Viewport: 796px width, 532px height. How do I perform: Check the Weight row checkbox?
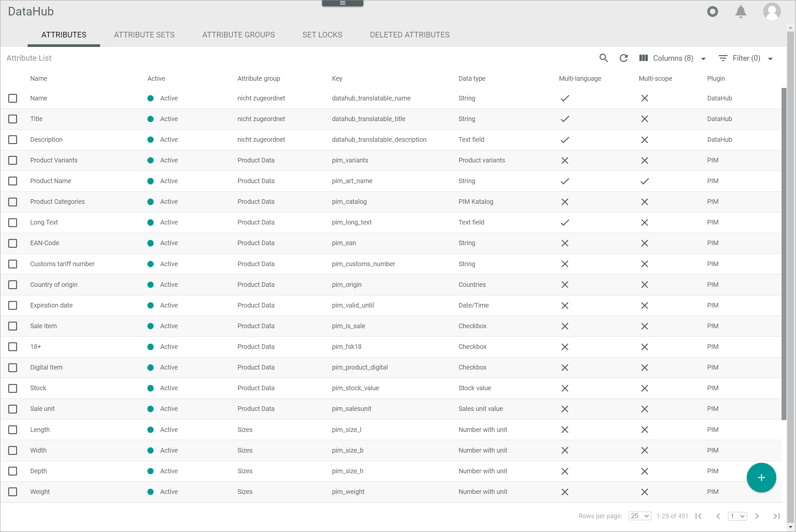click(12, 492)
